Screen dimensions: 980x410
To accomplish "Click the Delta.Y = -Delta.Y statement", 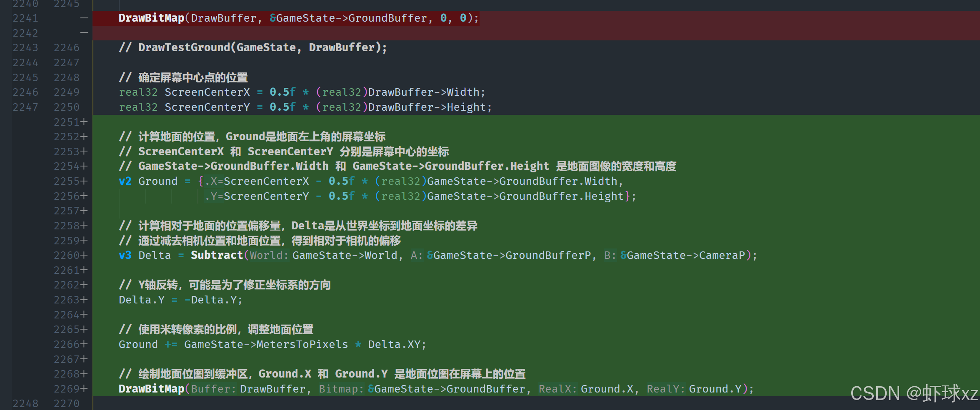I will point(180,300).
